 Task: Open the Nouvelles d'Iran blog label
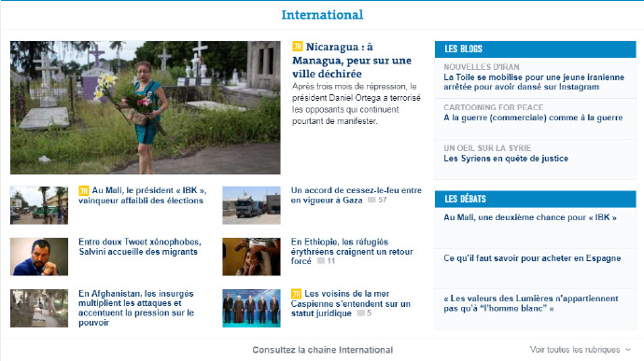coord(482,67)
